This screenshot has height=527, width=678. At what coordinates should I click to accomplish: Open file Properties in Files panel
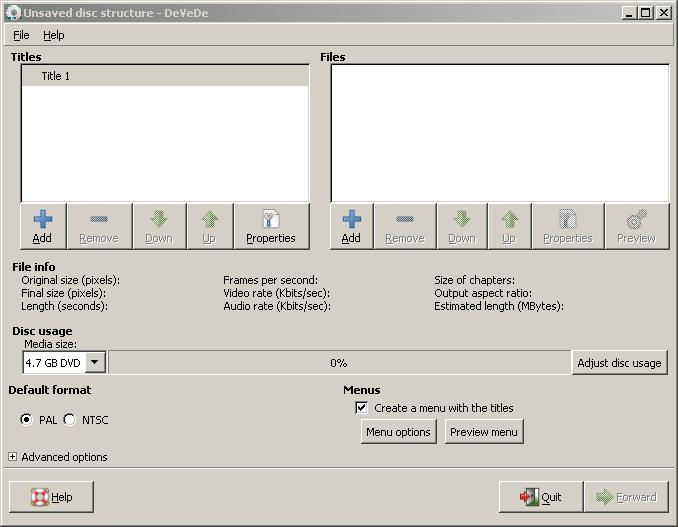pos(568,226)
